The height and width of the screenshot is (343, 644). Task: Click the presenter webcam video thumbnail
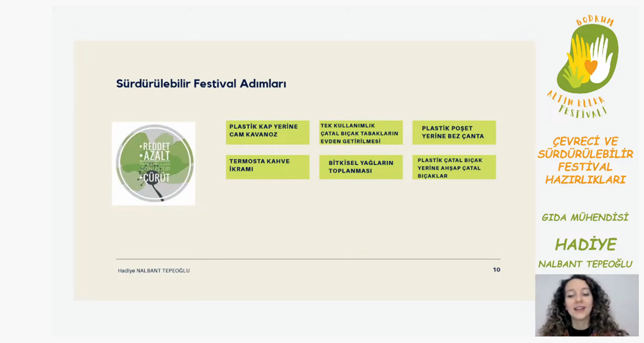coord(587,305)
